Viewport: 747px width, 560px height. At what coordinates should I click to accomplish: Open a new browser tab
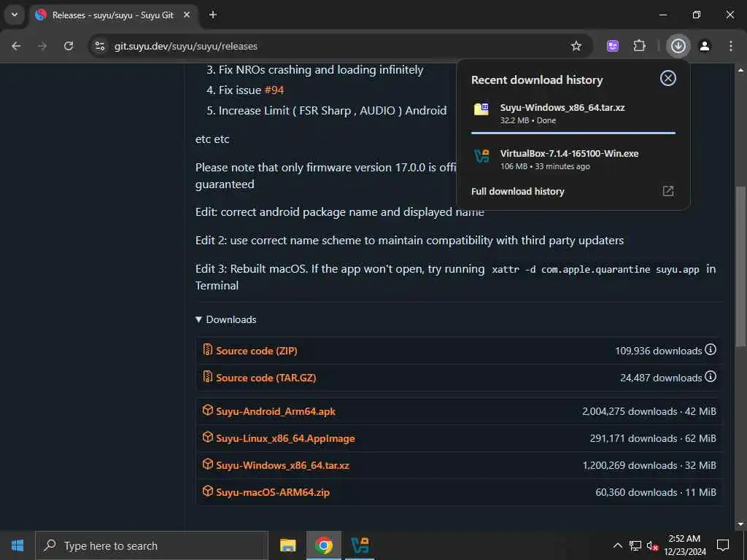click(212, 15)
